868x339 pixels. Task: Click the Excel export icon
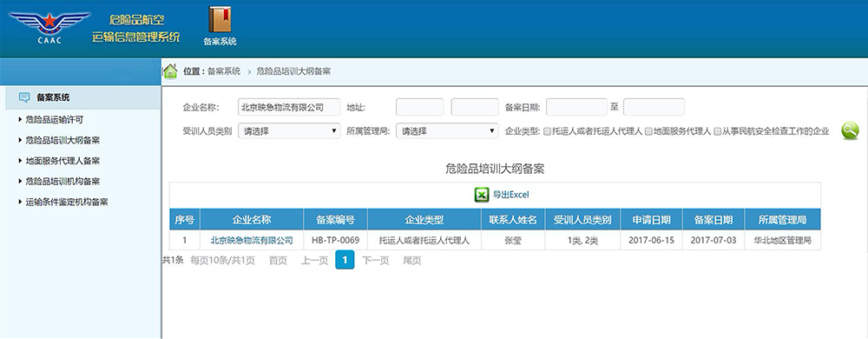482,195
